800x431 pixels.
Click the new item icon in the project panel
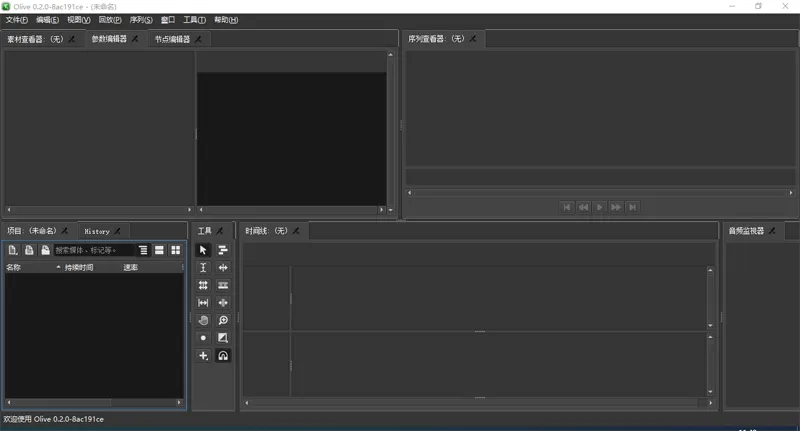pyautogui.click(x=13, y=250)
